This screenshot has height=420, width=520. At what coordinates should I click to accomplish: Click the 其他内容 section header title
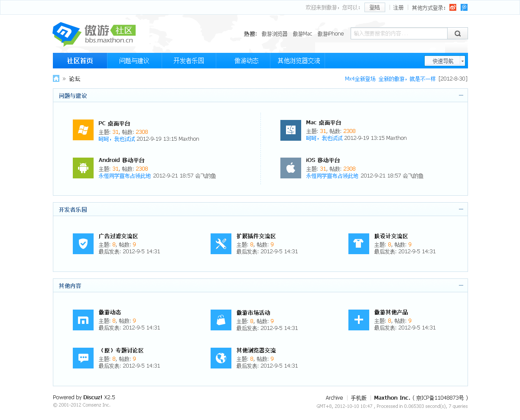click(x=70, y=286)
